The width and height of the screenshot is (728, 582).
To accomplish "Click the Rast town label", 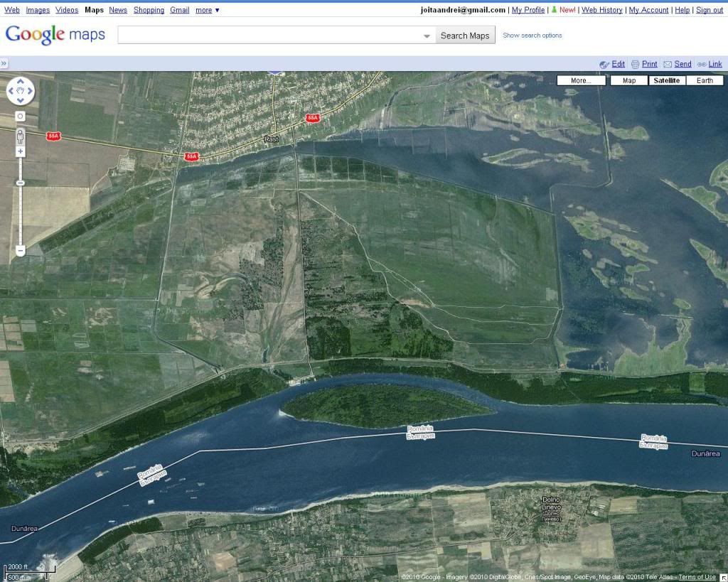I will pyautogui.click(x=271, y=139).
